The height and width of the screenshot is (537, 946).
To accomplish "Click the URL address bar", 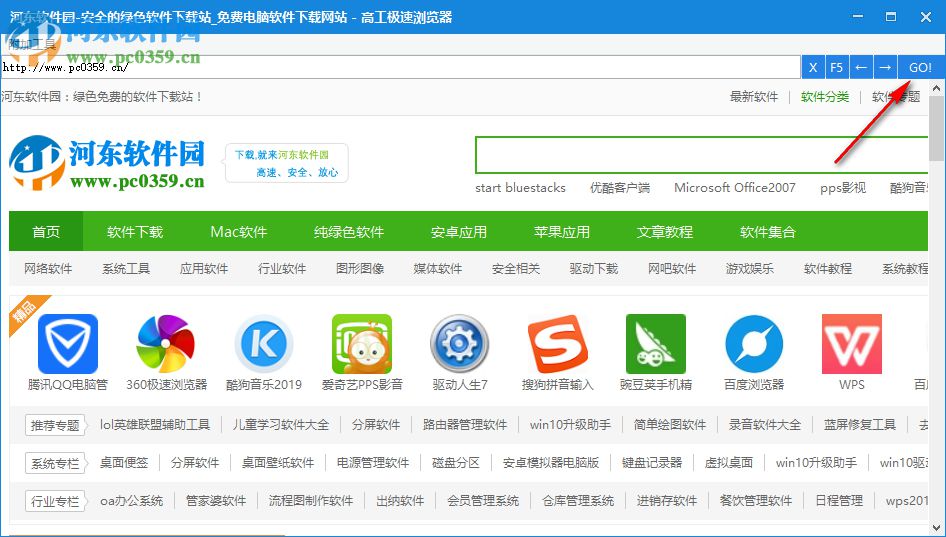I will coord(401,68).
